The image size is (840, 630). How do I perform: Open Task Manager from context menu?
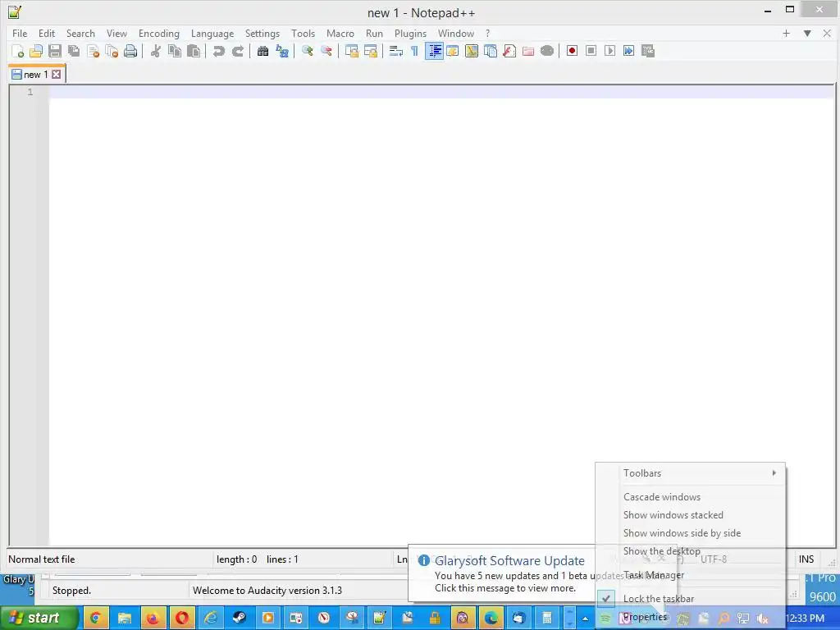(x=691, y=575)
